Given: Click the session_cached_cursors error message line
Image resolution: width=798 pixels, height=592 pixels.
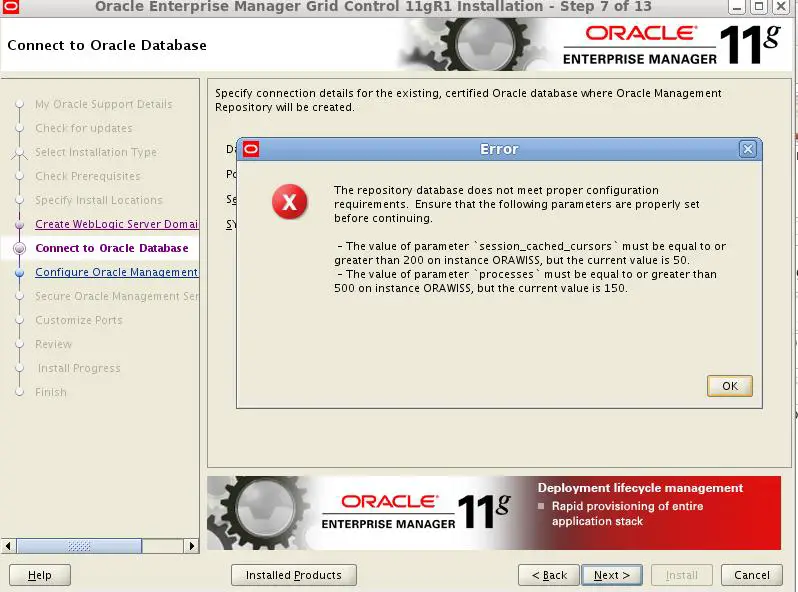Looking at the screenshot, I should coord(530,253).
